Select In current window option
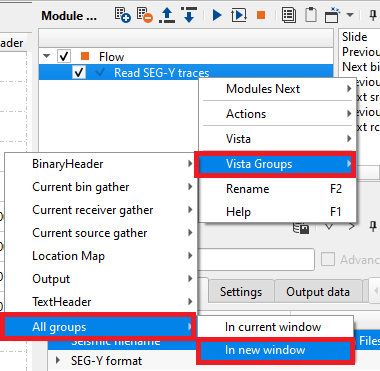This screenshot has height=371, width=380. pyautogui.click(x=275, y=327)
